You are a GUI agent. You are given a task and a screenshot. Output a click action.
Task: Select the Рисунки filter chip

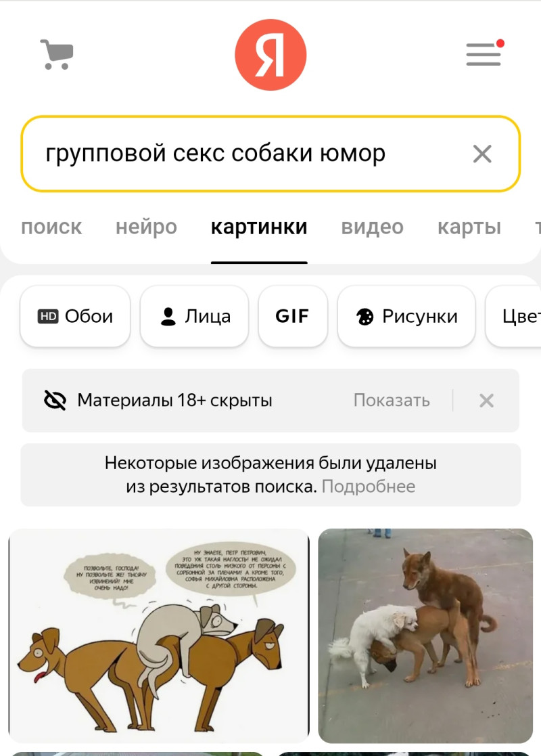coord(406,316)
